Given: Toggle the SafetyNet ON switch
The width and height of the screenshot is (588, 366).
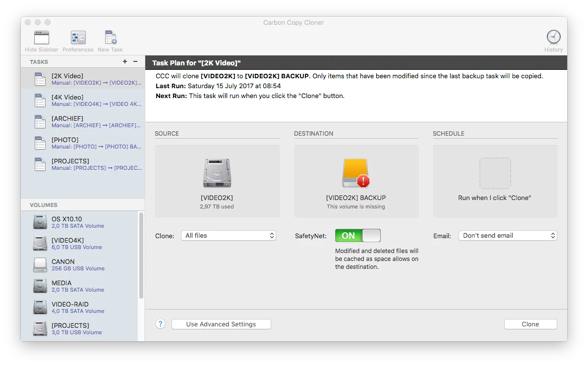Looking at the screenshot, I should 358,236.
